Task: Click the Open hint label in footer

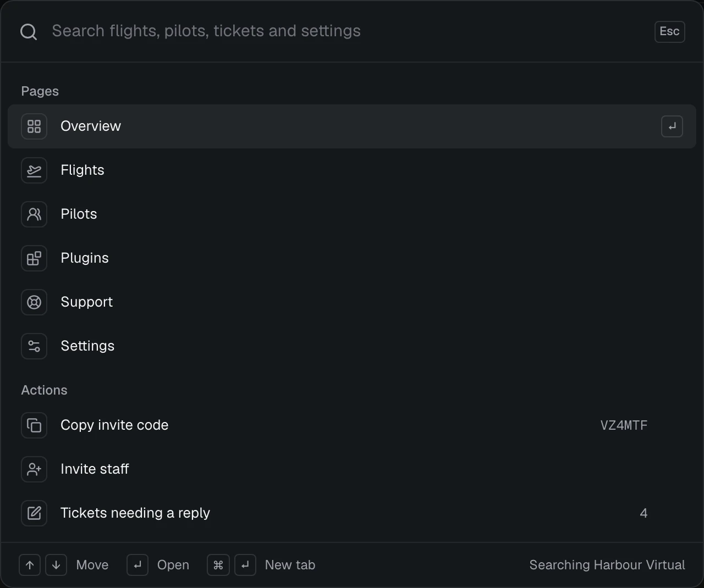Action: (173, 565)
